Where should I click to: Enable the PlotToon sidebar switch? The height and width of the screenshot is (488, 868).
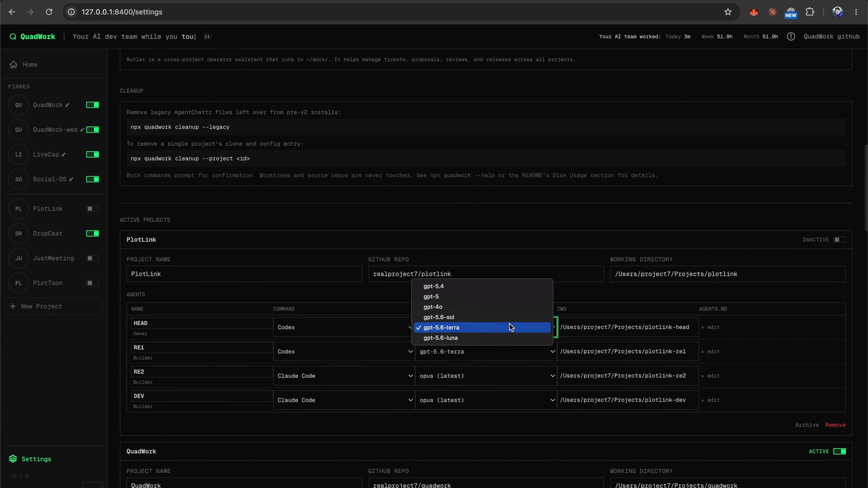tap(92, 283)
